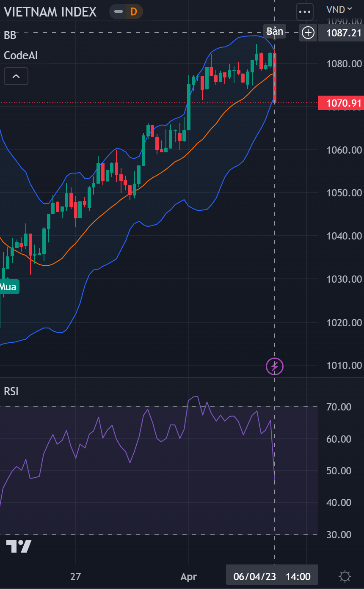Open the VND currency dropdown
Image resolution: width=364 pixels, height=589 pixels.
pyautogui.click(x=339, y=8)
